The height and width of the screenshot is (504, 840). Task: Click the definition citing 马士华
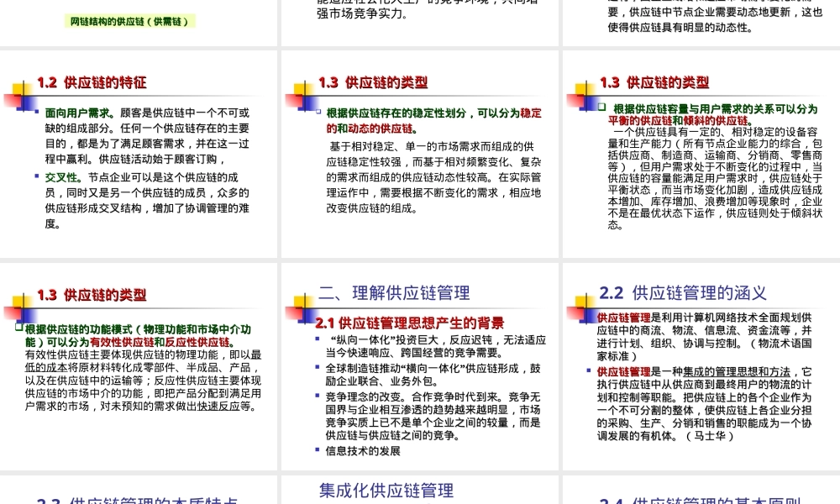[704, 404]
